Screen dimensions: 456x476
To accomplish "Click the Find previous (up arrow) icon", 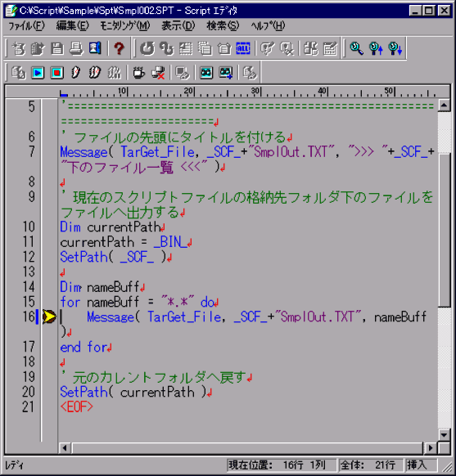I will coord(376,48).
